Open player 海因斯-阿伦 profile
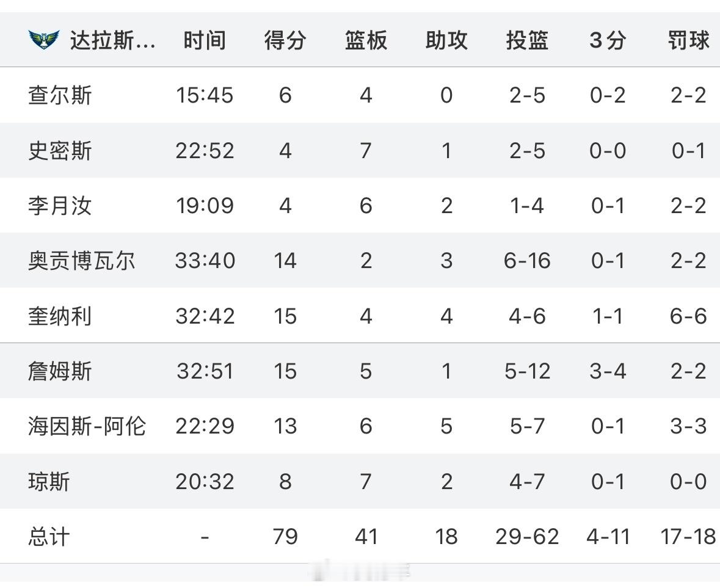 click(x=87, y=426)
